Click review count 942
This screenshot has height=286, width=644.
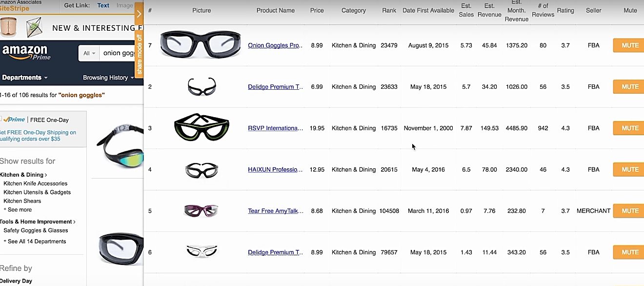[x=543, y=128]
